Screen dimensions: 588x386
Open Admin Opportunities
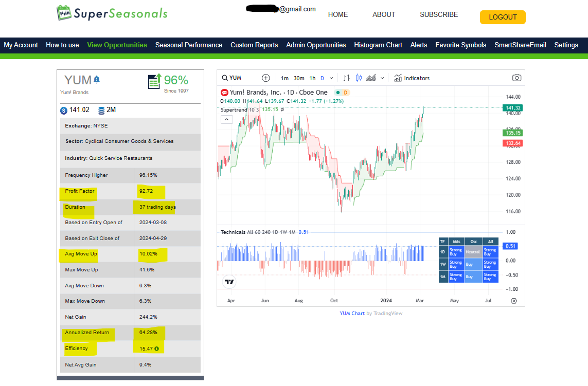pos(316,45)
